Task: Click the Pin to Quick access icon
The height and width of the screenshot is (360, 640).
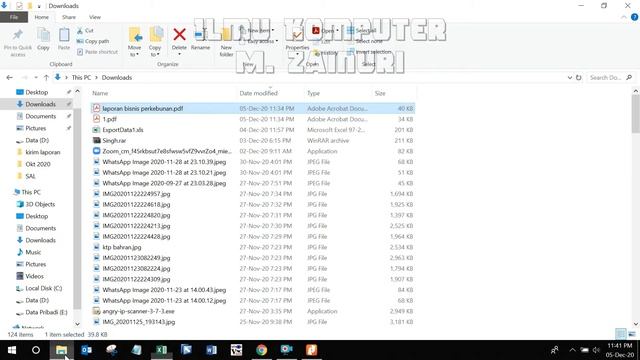Action: [x=18, y=35]
